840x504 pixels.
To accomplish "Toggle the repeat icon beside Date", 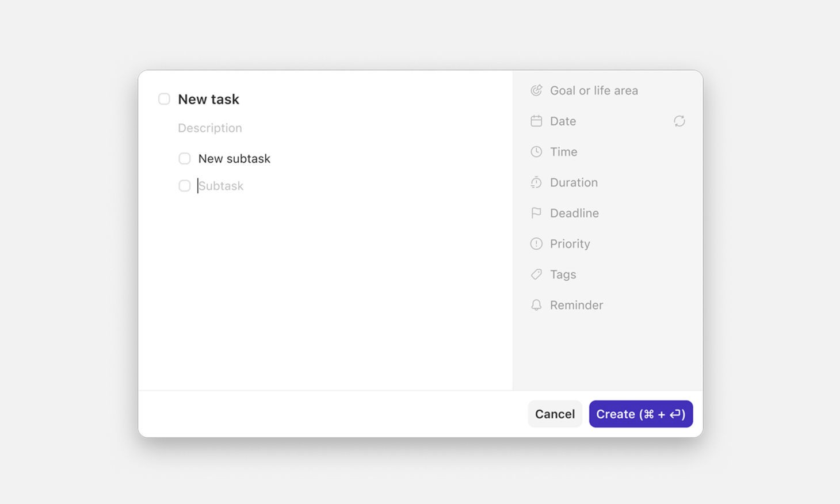I will [x=679, y=121].
